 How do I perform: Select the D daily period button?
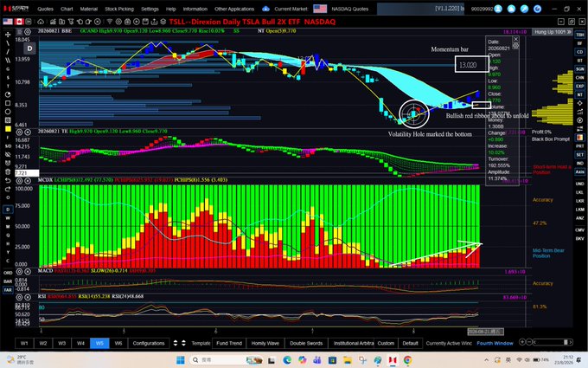8,210
